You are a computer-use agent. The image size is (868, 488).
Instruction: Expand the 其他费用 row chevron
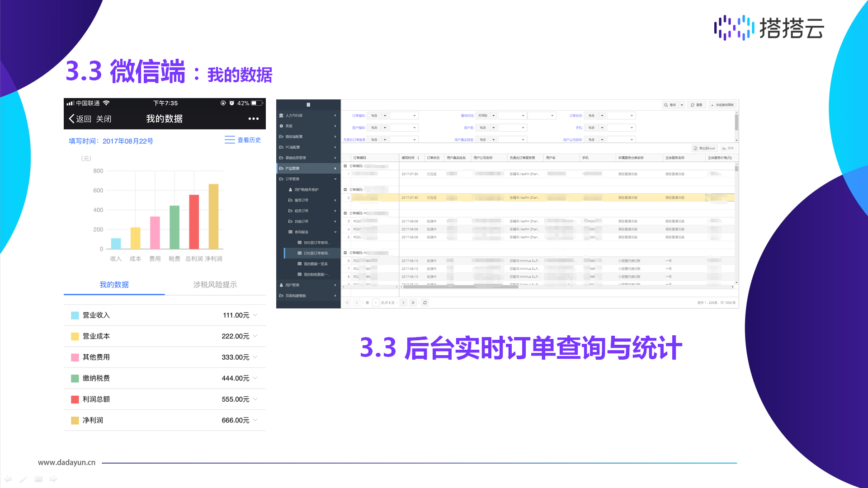point(255,357)
